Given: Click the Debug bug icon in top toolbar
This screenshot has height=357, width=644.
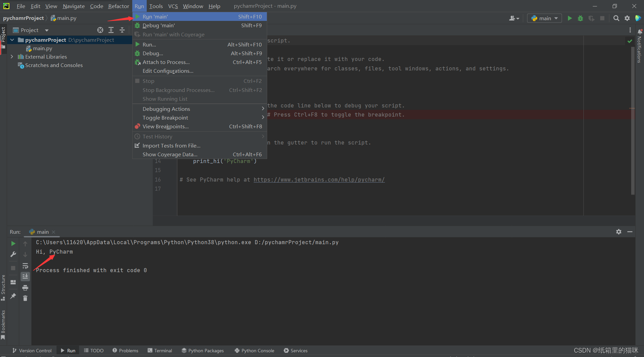Looking at the screenshot, I should (580, 18).
